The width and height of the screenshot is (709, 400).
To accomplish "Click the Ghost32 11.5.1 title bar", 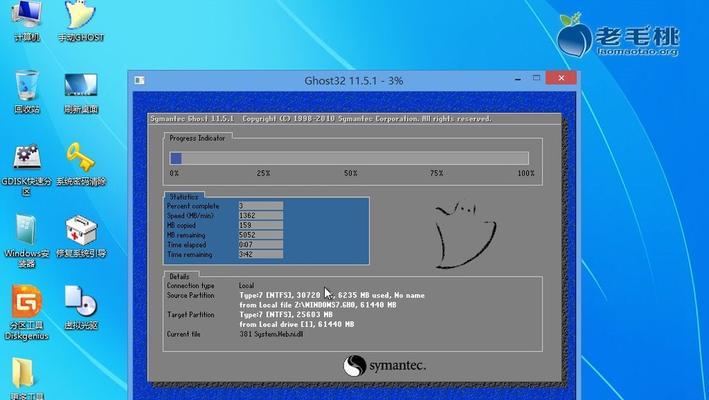I will click(x=353, y=81).
